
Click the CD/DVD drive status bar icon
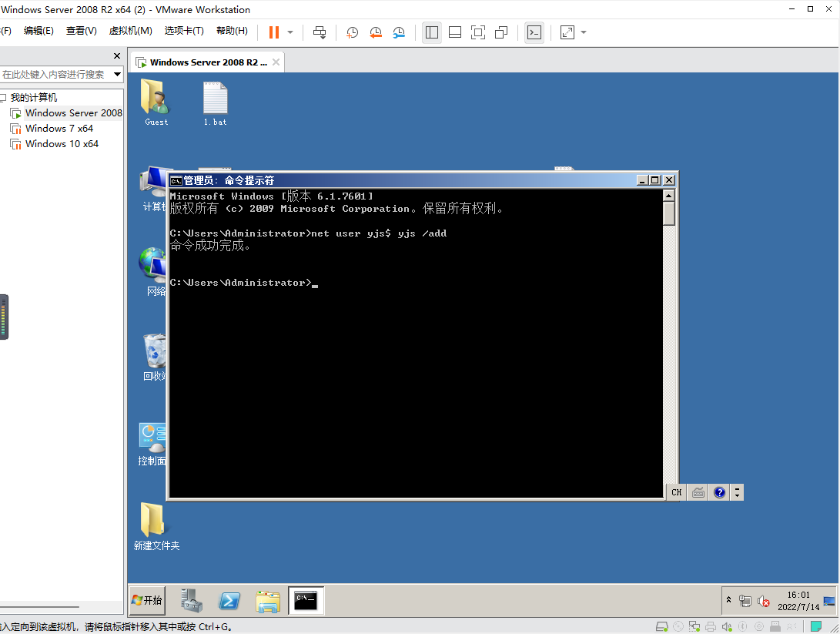[678, 626]
